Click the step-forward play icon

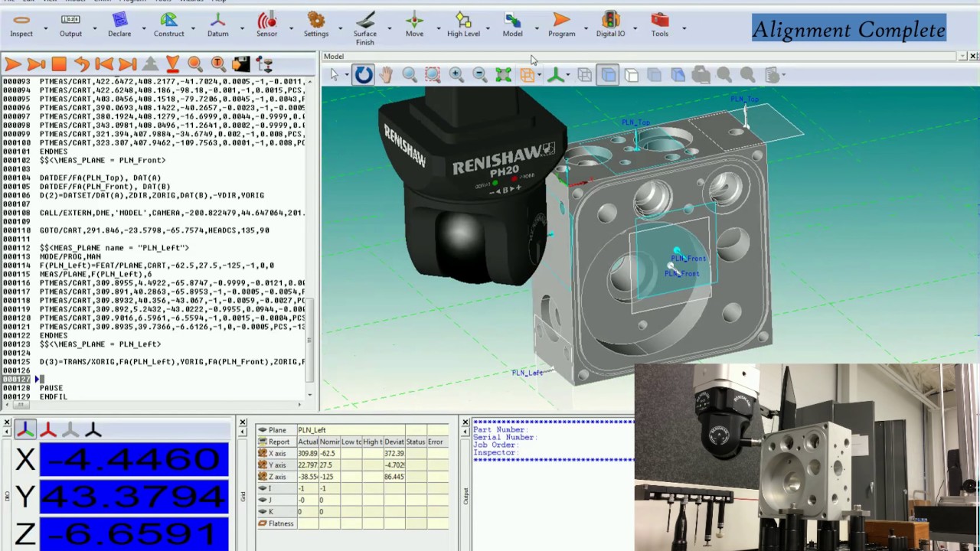pyautogui.click(x=35, y=64)
